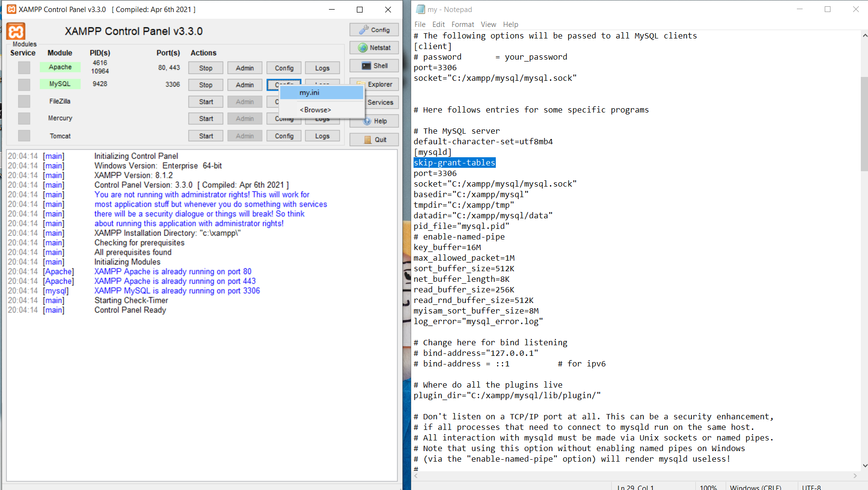Viewport: 868px width, 490px height.
Task: Click the Ln 29, Col 1 status indicator
Action: tap(635, 487)
